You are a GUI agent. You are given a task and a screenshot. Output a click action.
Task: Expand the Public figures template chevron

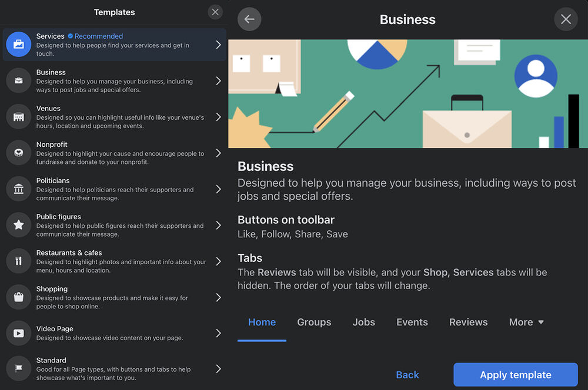[219, 225]
